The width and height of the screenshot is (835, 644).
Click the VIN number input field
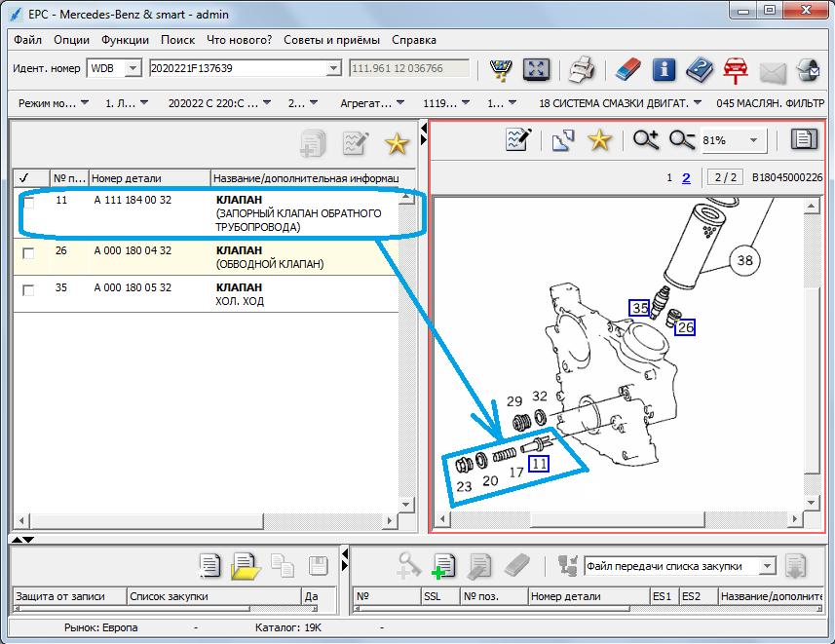point(239,68)
